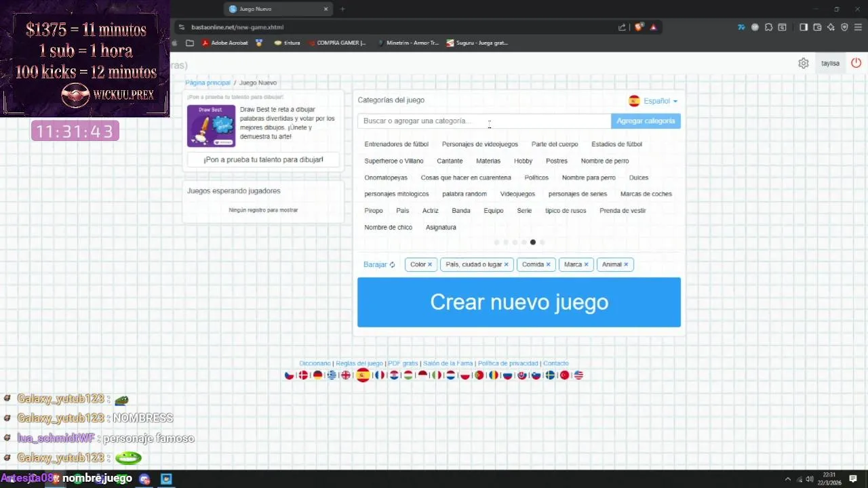Select the Turkish flag language
This screenshot has height=488, width=868.
(x=564, y=375)
